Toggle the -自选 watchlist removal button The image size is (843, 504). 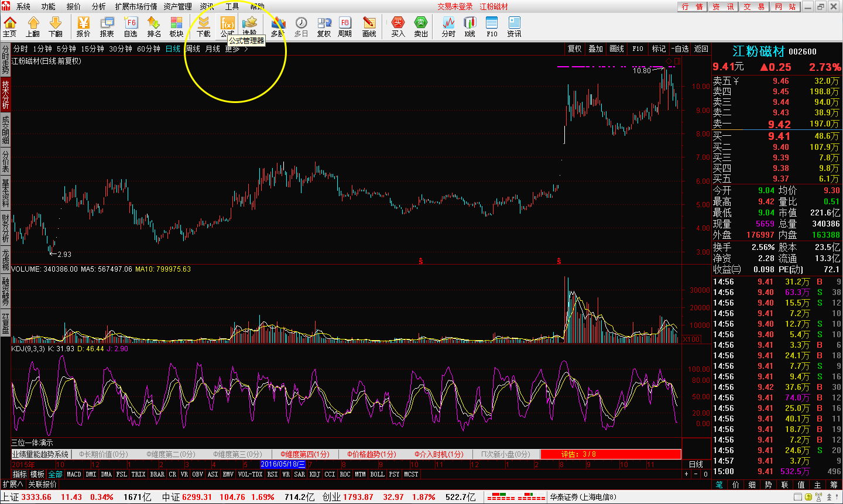point(680,49)
